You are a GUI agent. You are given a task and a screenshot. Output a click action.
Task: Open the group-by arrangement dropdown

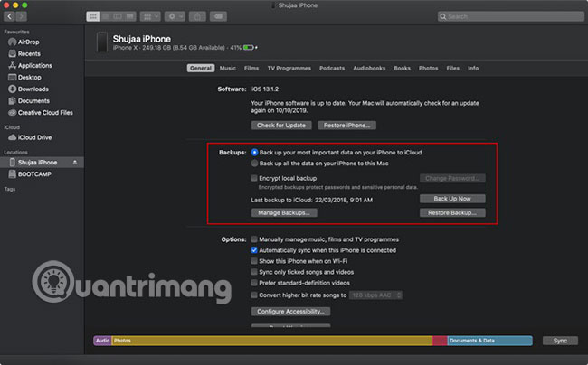[x=150, y=16]
